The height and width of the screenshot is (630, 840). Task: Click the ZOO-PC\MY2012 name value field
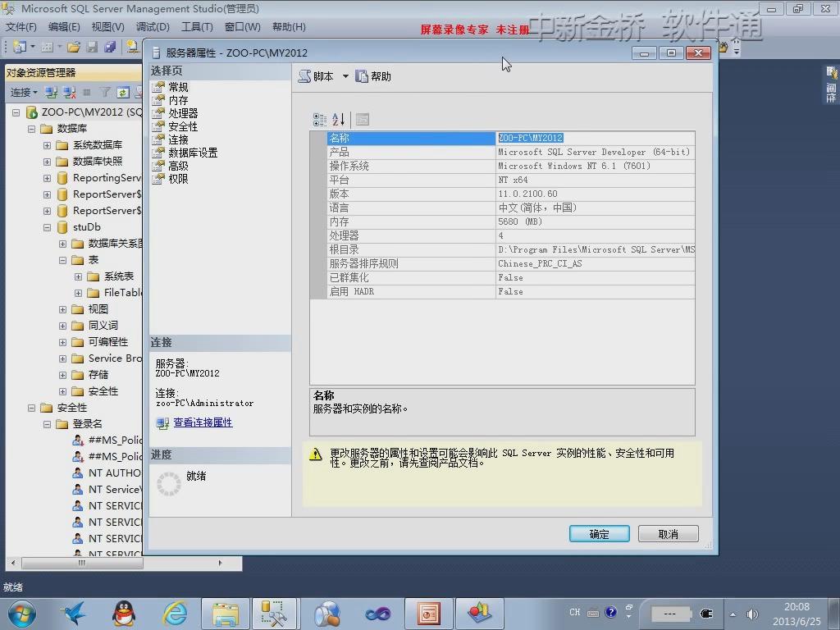point(596,138)
